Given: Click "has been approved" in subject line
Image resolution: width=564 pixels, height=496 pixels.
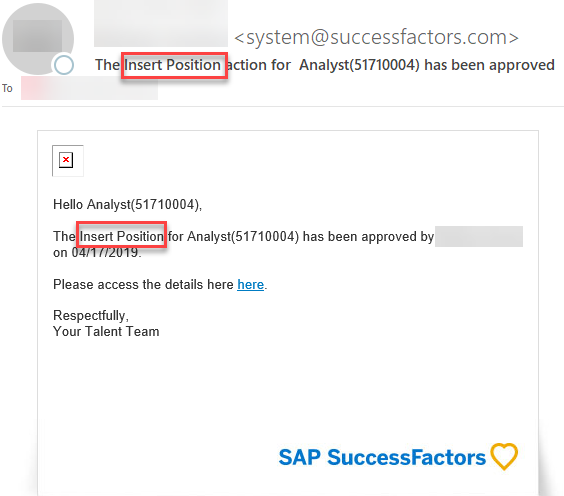Looking at the screenshot, I should tap(489, 65).
